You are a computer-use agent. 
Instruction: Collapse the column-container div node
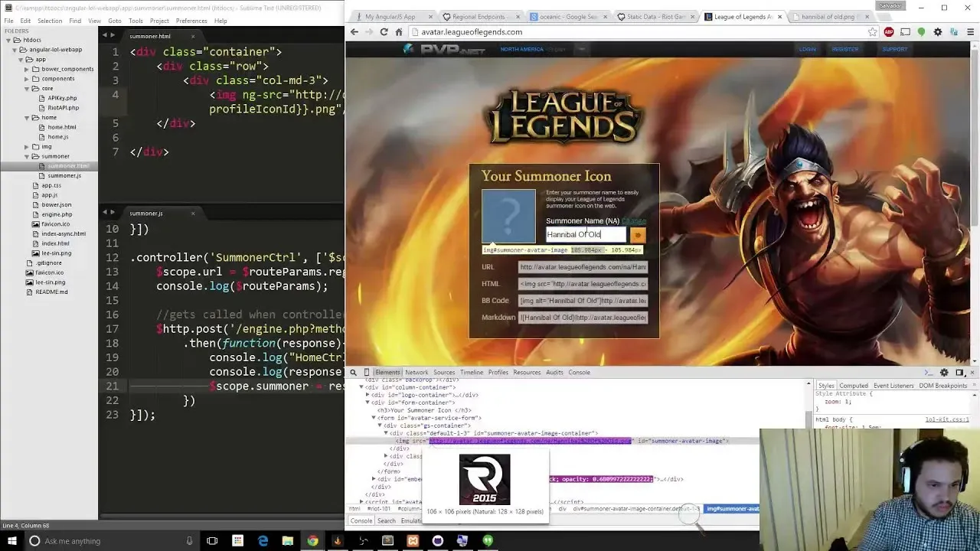tap(362, 387)
